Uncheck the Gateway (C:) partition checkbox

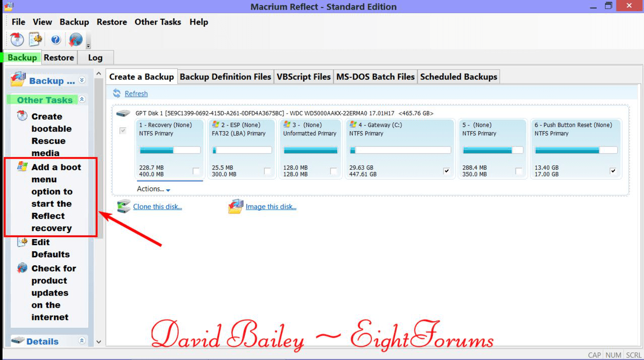(x=446, y=171)
